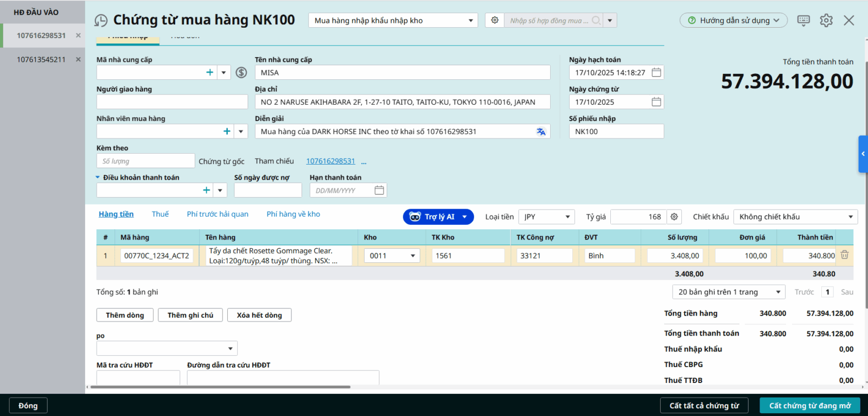The width and height of the screenshot is (868, 416).
Task: Add new supplier with plus icon
Action: coord(210,73)
